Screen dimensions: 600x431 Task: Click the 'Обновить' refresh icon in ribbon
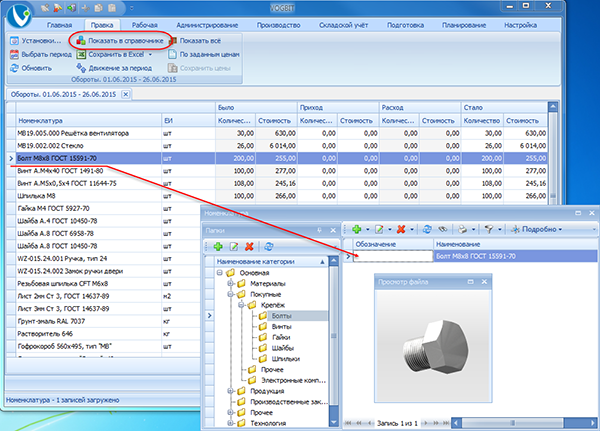pyautogui.click(x=14, y=68)
